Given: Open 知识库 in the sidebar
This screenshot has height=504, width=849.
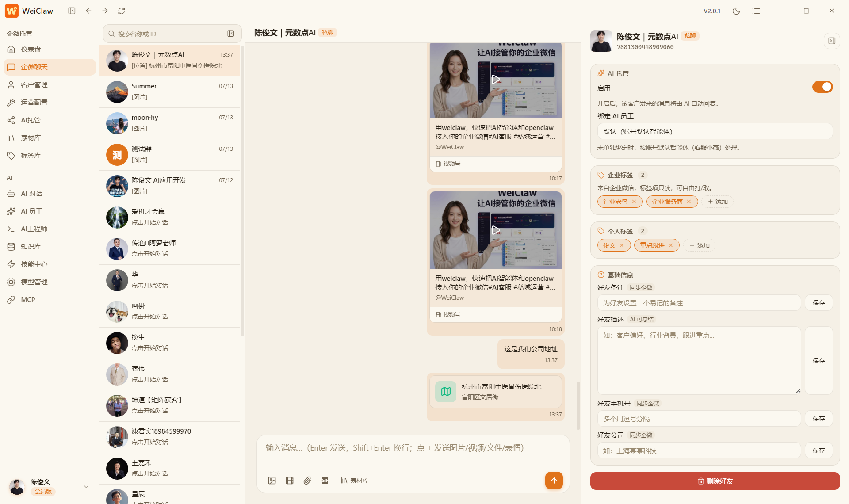Looking at the screenshot, I should pos(50,247).
